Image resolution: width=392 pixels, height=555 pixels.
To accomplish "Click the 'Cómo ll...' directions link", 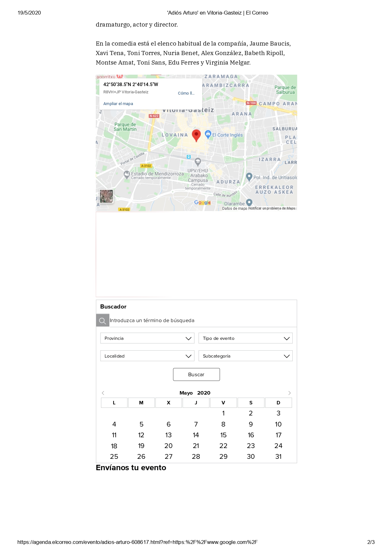I will tap(186, 93).
